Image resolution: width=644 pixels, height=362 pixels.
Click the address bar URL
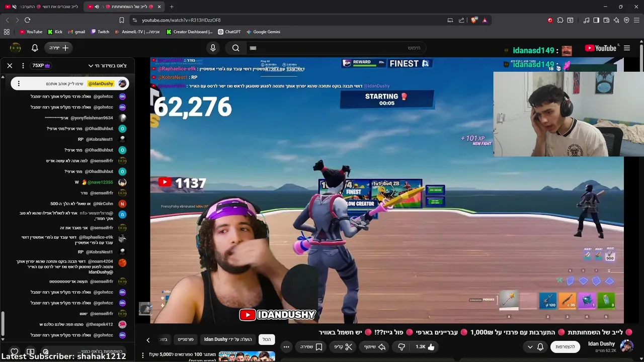point(181,20)
